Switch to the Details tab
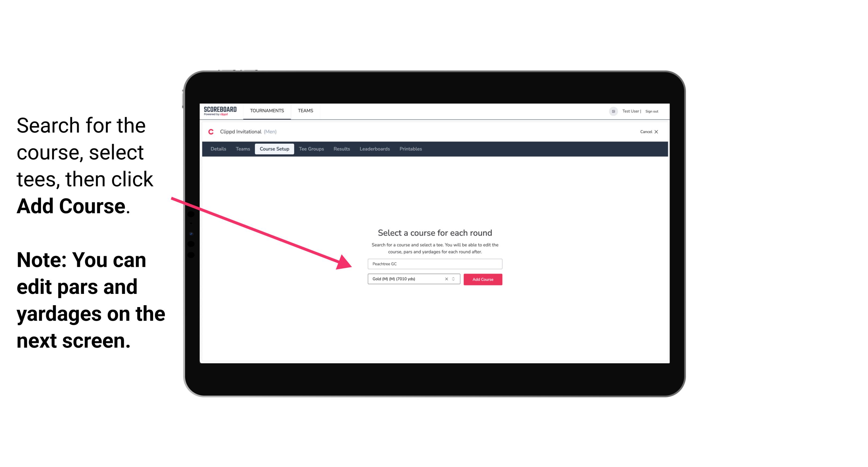 tap(217, 149)
